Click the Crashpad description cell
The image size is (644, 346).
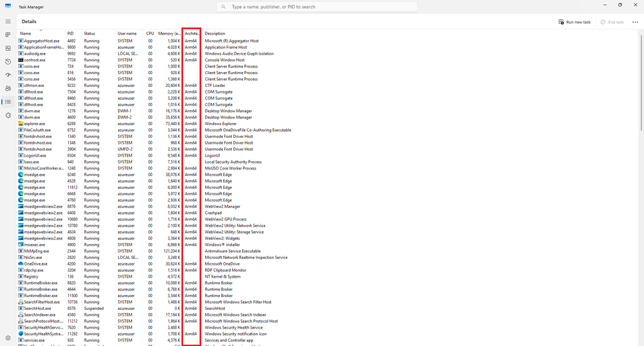pyautogui.click(x=213, y=213)
